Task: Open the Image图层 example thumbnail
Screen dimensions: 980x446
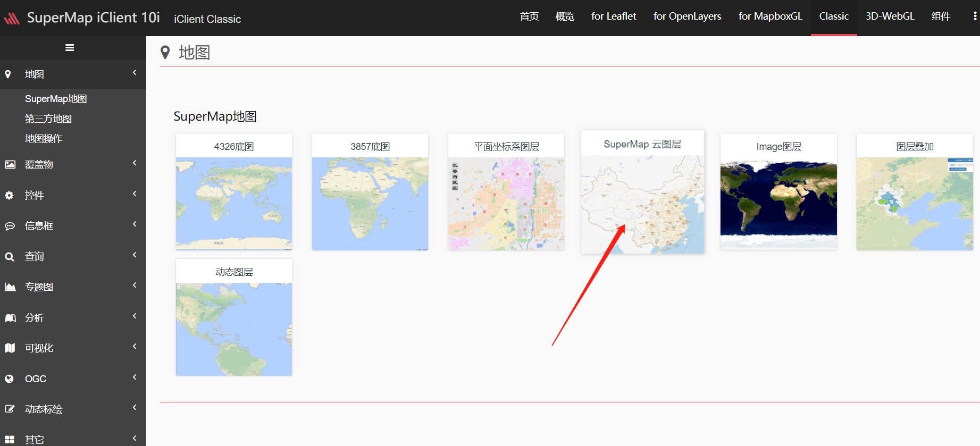Action: [778, 204]
